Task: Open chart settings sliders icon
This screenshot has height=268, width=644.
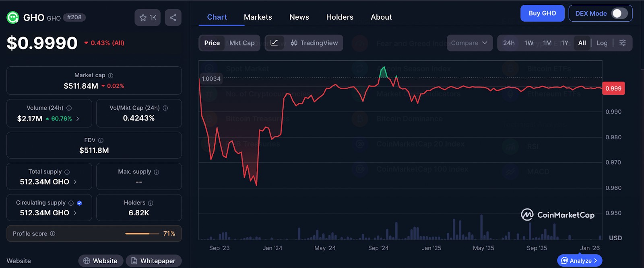Action: [623, 43]
